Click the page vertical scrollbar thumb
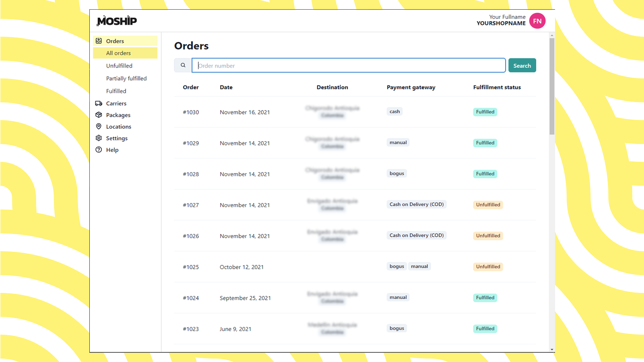The width and height of the screenshot is (644, 362). [552, 86]
